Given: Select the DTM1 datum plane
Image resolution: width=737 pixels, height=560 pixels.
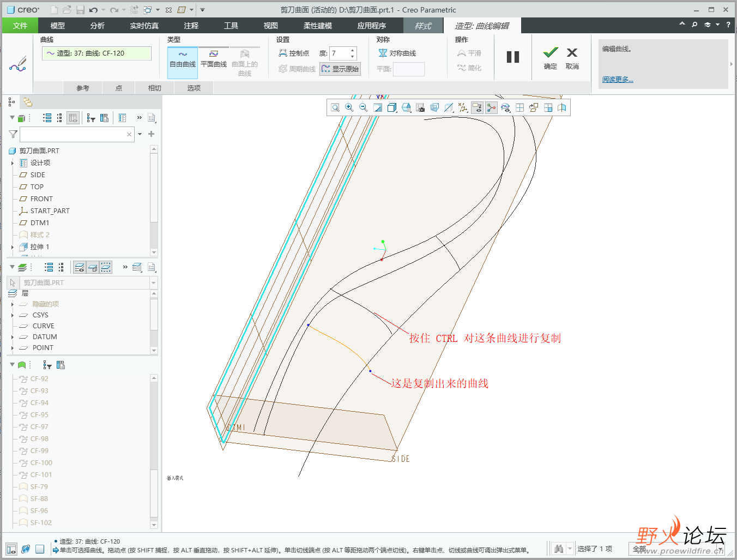Looking at the screenshot, I should click(x=34, y=223).
